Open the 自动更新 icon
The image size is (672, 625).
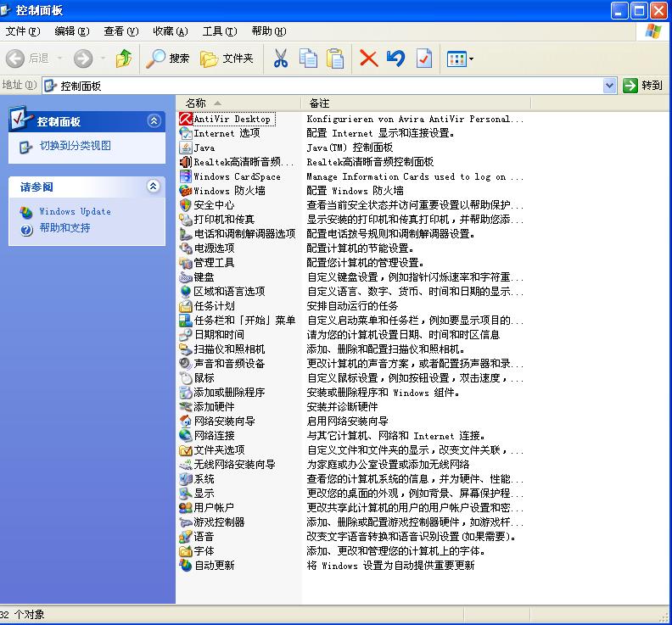pos(186,566)
